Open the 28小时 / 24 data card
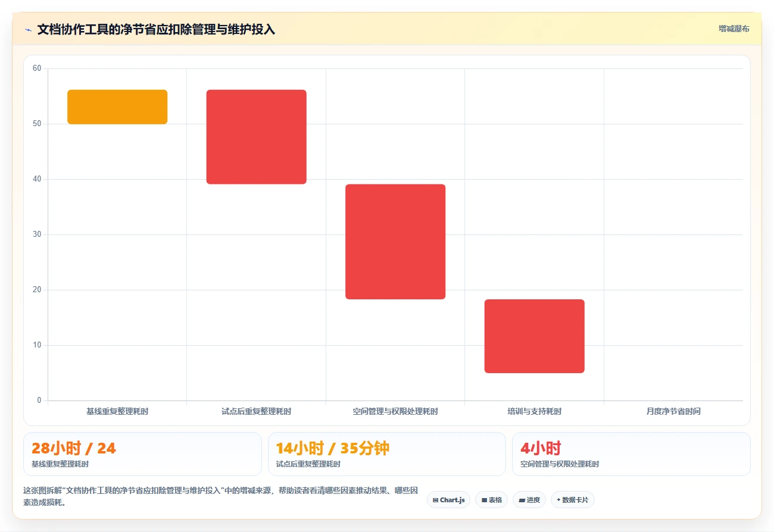This screenshot has height=532, width=774. 142,454
